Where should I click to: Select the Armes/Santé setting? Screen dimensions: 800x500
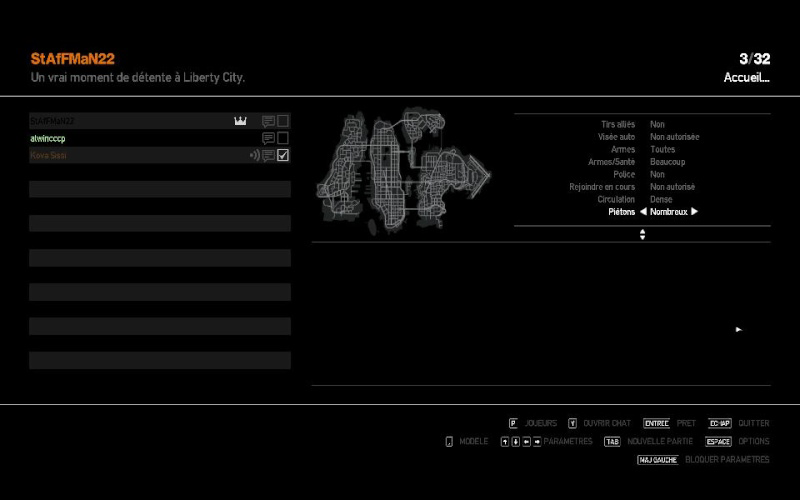click(611, 162)
